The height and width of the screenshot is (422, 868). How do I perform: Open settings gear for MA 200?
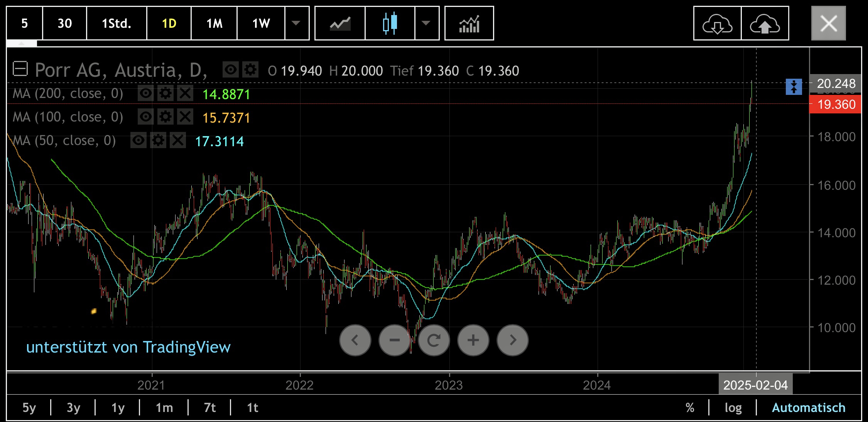click(165, 94)
